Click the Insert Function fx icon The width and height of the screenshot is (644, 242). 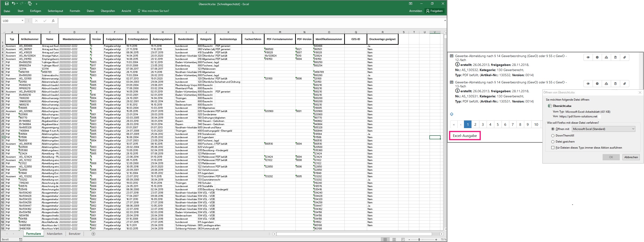(x=53, y=21)
